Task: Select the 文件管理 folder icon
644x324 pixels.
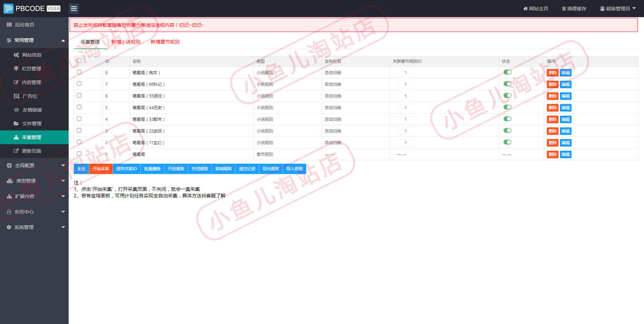Action: pos(16,124)
